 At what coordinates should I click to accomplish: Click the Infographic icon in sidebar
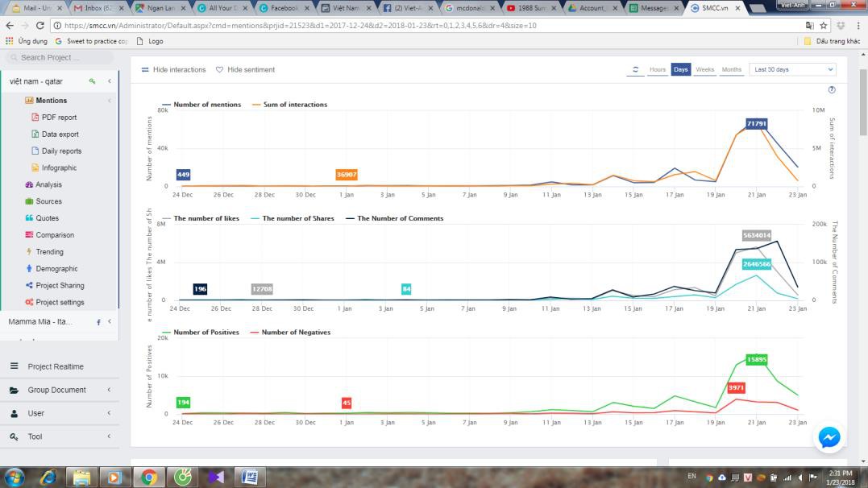coord(35,168)
